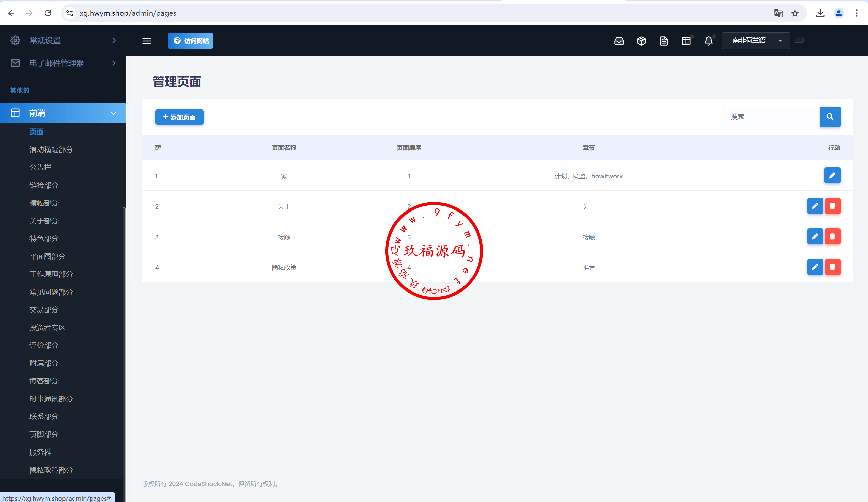Click the 前端 layout icon in sidebar
868x502 pixels.
(15, 113)
